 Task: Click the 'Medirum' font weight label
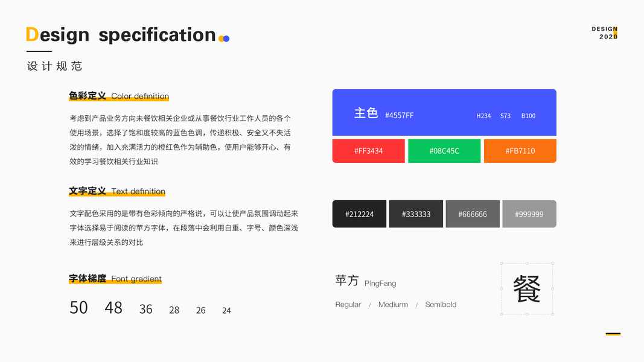pos(393,305)
